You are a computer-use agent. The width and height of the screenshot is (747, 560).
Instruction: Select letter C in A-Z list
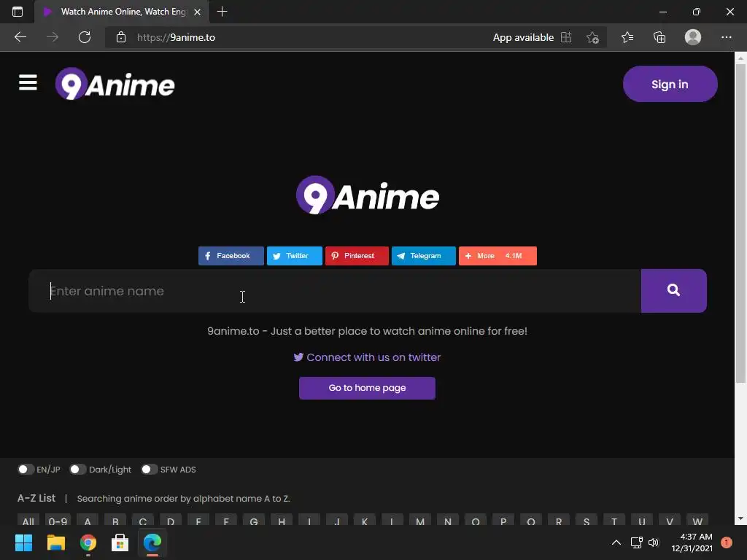pos(143,521)
